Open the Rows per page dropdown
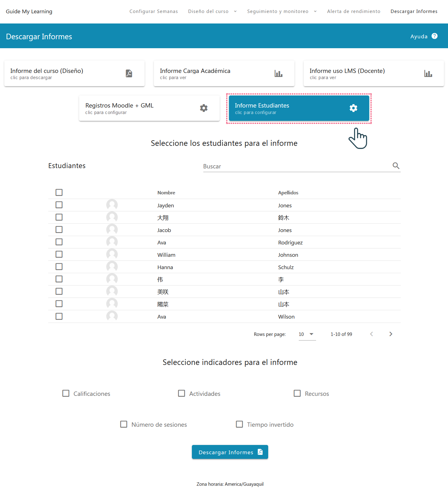Viewport: 448px width, 491px height. (x=307, y=334)
